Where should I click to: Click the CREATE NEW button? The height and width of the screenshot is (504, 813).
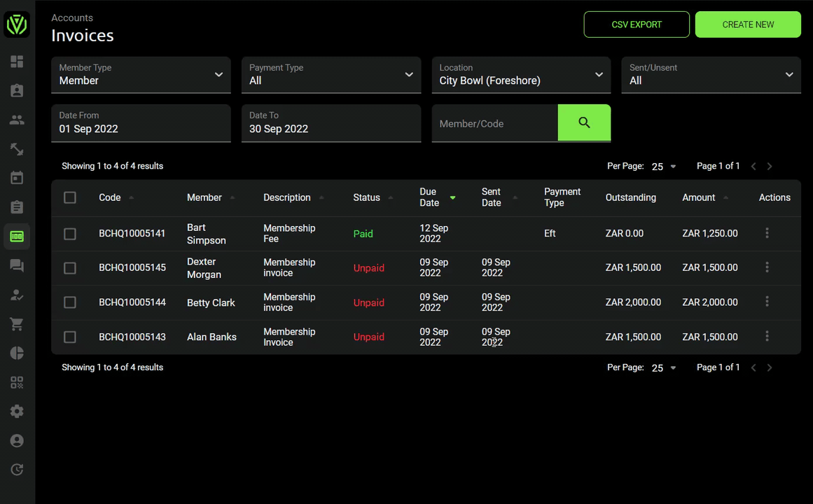748,24
